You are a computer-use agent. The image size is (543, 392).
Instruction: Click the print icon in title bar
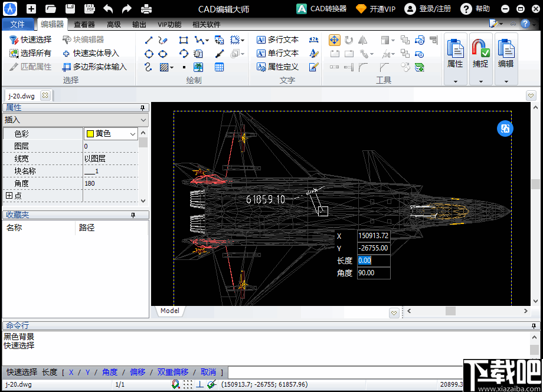(x=146, y=9)
